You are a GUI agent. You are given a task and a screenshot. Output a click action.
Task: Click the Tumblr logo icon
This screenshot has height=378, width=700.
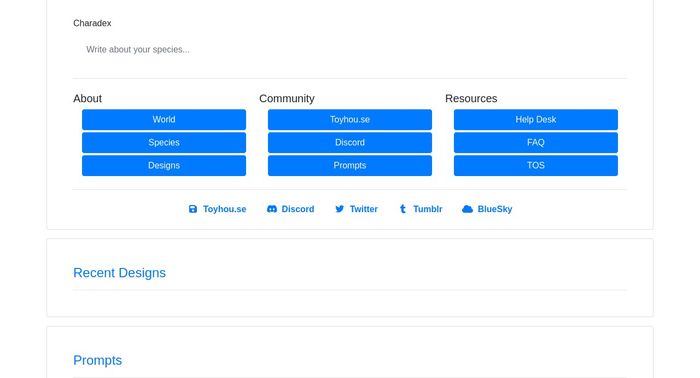[x=403, y=209]
